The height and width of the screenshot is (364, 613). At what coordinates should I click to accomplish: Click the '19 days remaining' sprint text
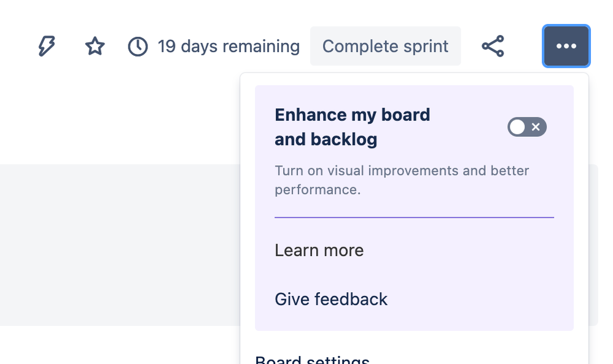(x=228, y=47)
